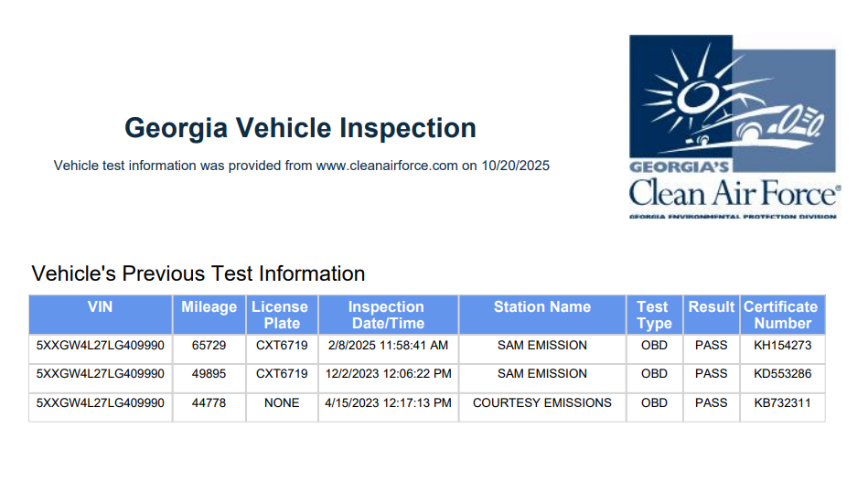Select the Vehicle's Previous Test Information heading
Screen dimensions: 868x482
point(198,273)
